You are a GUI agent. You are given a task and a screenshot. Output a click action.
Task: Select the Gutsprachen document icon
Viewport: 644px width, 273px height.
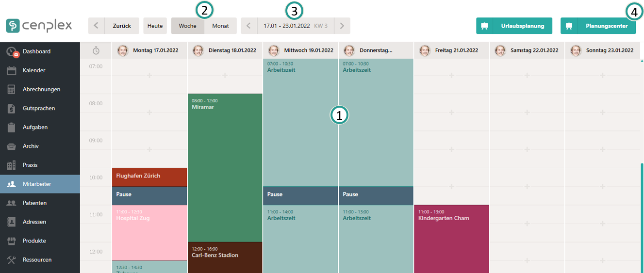[x=12, y=108]
